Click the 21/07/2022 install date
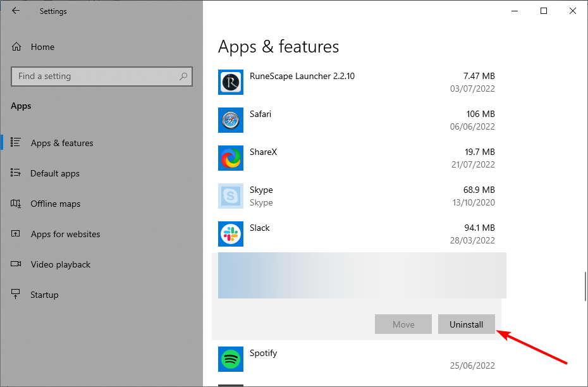This screenshot has width=588, height=387. [x=474, y=164]
